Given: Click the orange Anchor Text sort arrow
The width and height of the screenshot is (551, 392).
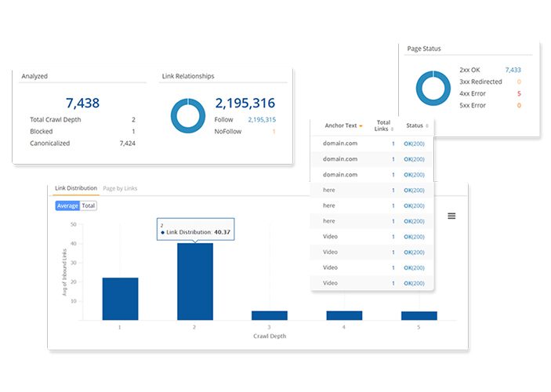Looking at the screenshot, I should [x=361, y=126].
